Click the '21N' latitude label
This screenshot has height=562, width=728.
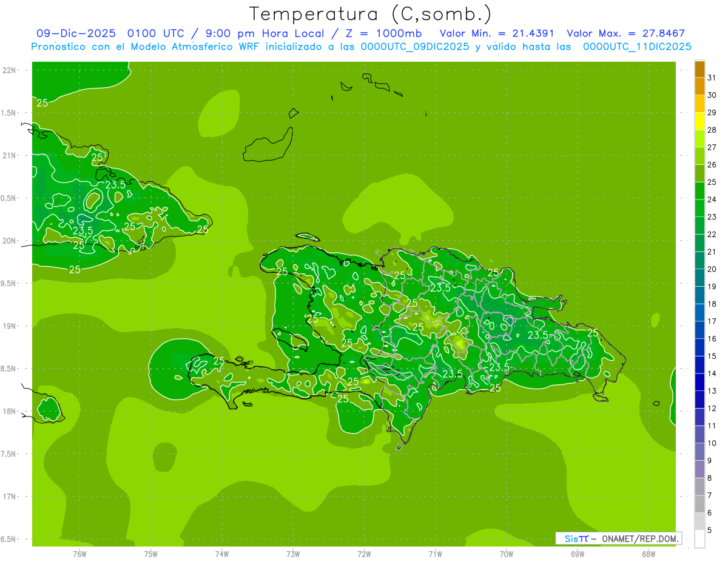click(10, 155)
